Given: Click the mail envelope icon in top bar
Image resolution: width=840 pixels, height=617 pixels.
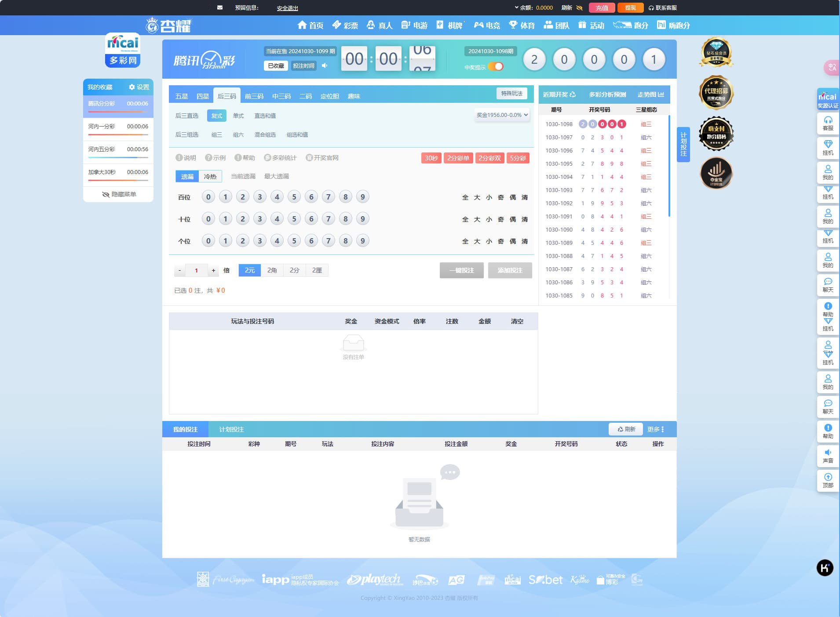Looking at the screenshot, I should pyautogui.click(x=220, y=7).
